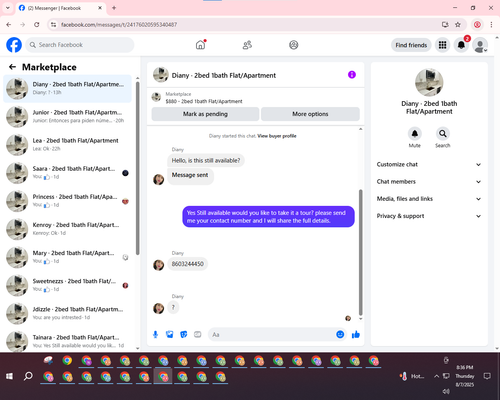The image size is (500, 400).
Task: Open Chrome's three-dot menu
Action: [x=491, y=25]
